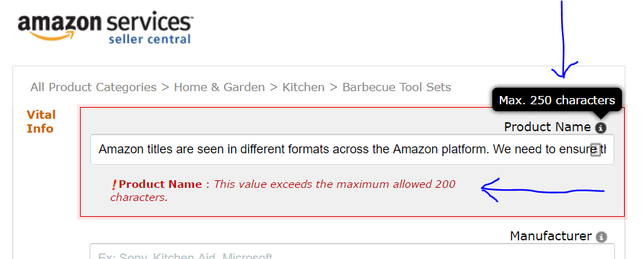Click the red exclamation error icon

[x=114, y=185]
